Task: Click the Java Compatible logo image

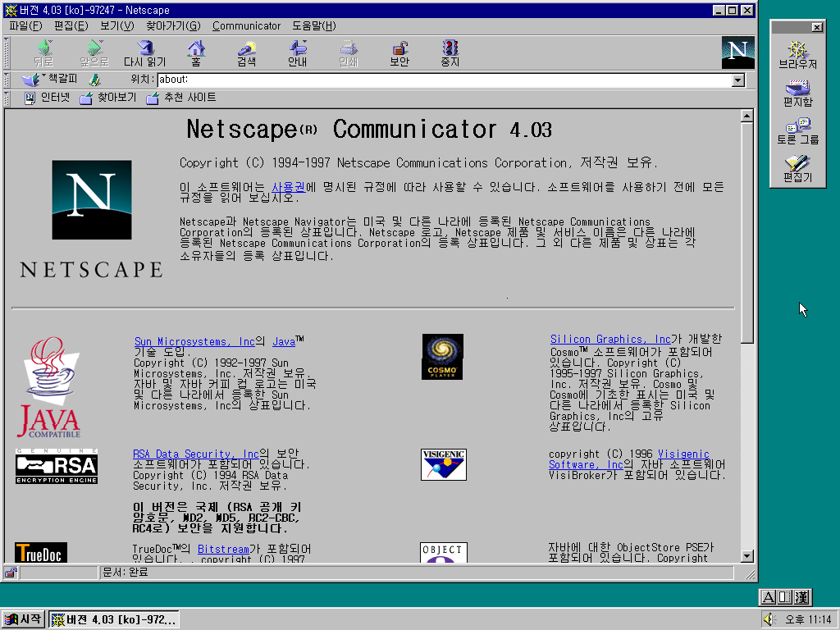Action: pos(50,387)
